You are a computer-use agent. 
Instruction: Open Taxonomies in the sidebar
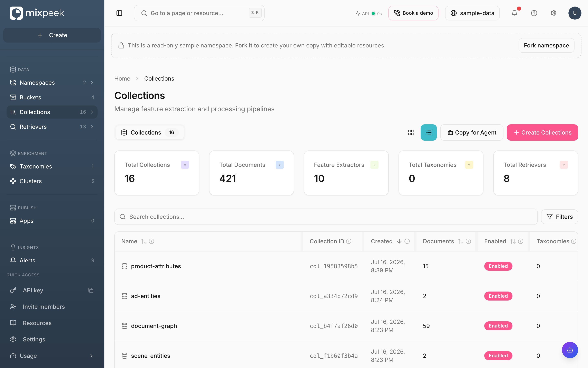[x=52, y=166]
